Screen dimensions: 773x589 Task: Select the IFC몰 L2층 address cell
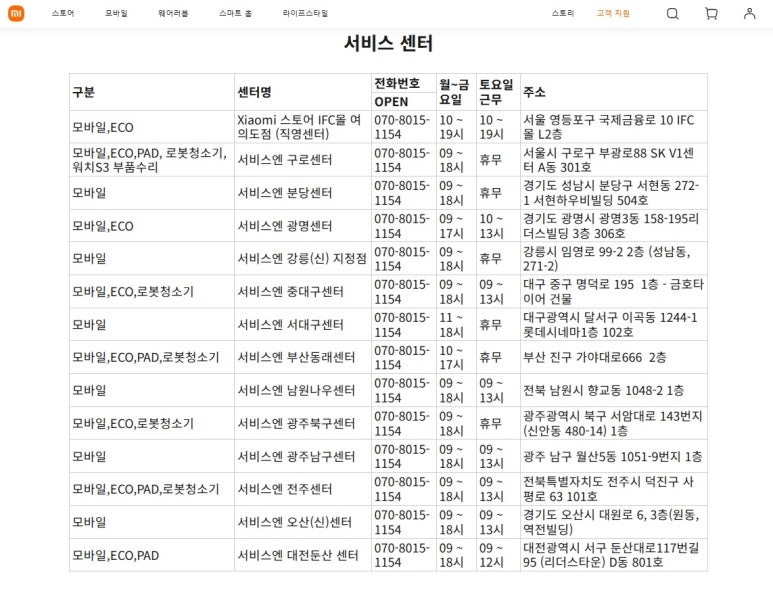[614, 127]
